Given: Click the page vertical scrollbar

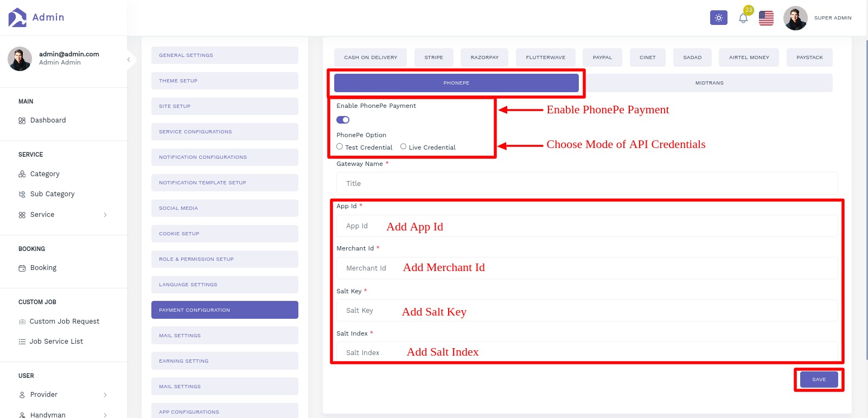Looking at the screenshot, I should coord(866,201).
